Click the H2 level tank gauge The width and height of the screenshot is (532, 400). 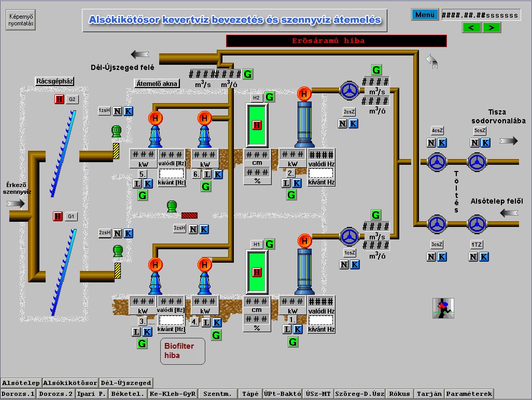pyautogui.click(x=257, y=125)
